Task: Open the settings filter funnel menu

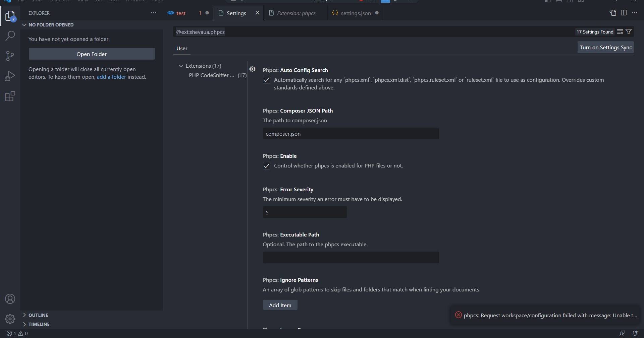Action: [629, 32]
